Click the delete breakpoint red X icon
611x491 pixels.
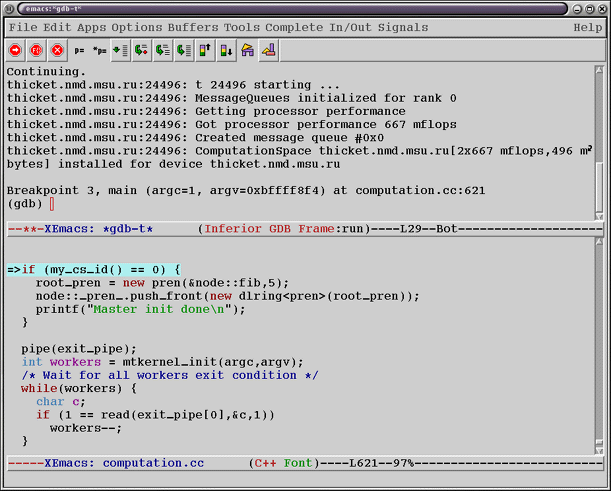click(x=57, y=50)
